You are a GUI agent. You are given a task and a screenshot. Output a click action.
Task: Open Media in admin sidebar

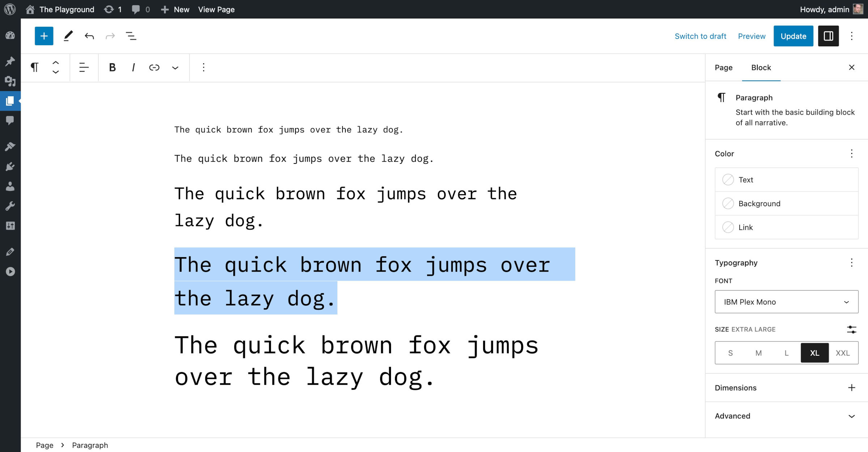coord(10,81)
